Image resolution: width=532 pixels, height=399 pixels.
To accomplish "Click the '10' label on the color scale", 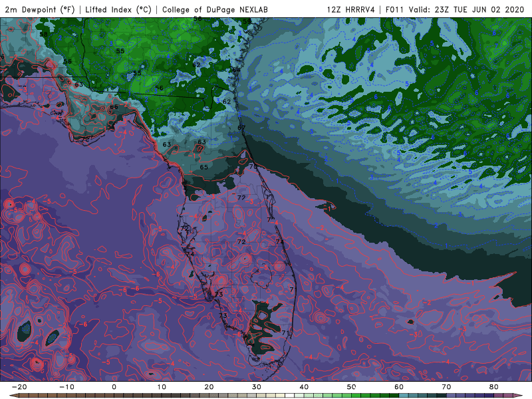I will click(162, 387).
